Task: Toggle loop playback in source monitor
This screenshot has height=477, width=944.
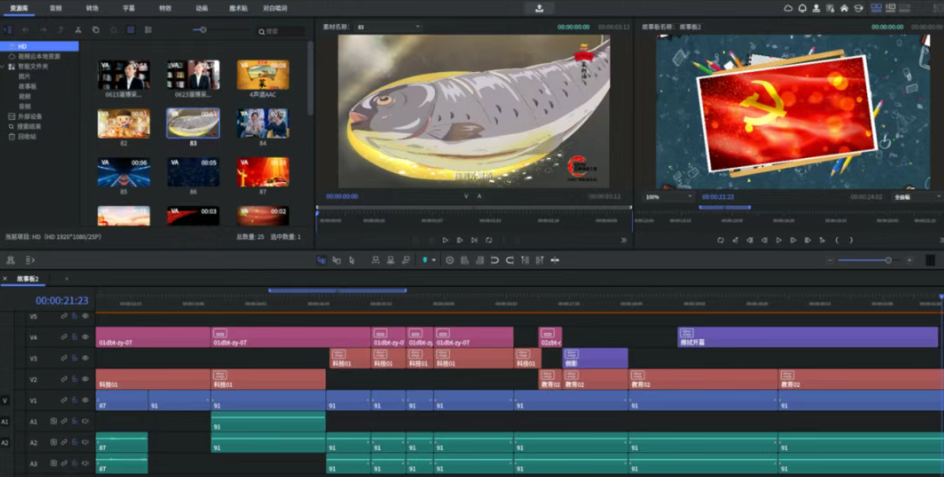Action: [x=489, y=240]
